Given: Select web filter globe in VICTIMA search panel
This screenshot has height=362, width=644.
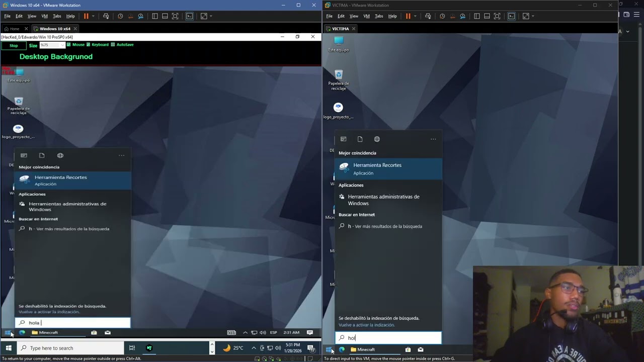Looking at the screenshot, I should click(377, 139).
